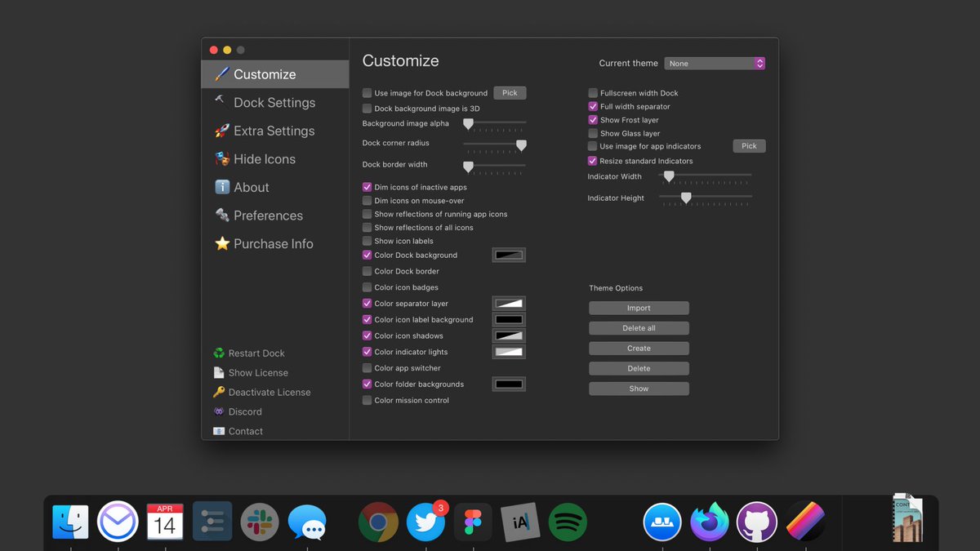Click the Show License document icon
980x551 pixels.
(219, 372)
